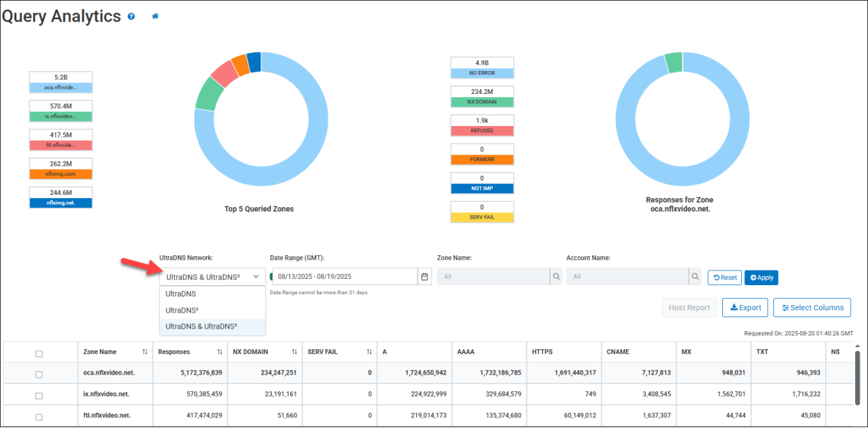Viewport: 868px width, 428px height.
Task: Click the Account Name search icon
Action: pos(695,277)
